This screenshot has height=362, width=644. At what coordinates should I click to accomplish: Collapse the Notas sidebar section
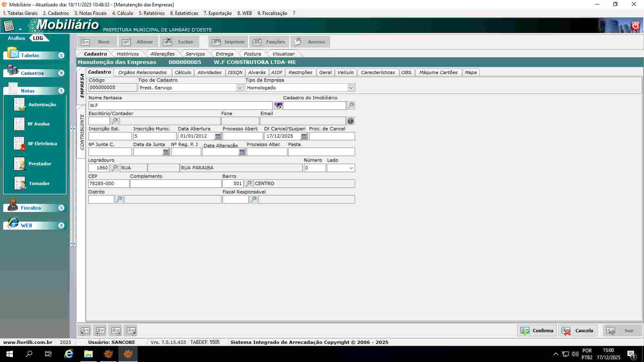click(61, 91)
